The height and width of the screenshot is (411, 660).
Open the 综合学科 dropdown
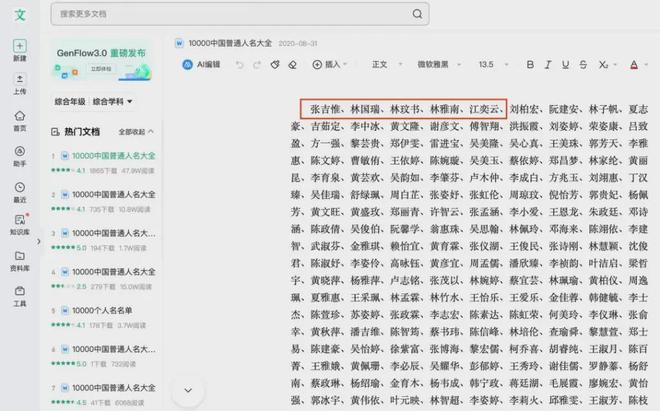[x=112, y=101]
